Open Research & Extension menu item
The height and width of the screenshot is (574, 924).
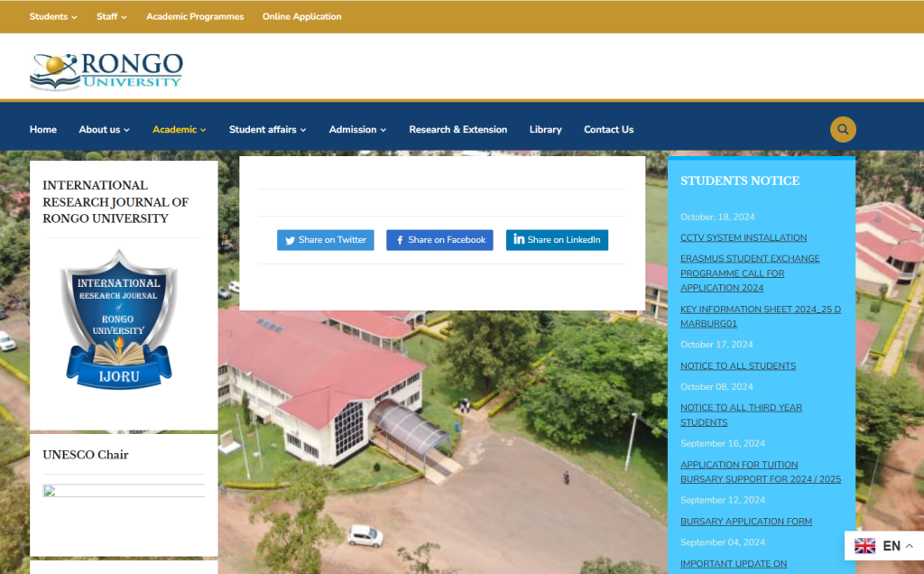point(457,129)
